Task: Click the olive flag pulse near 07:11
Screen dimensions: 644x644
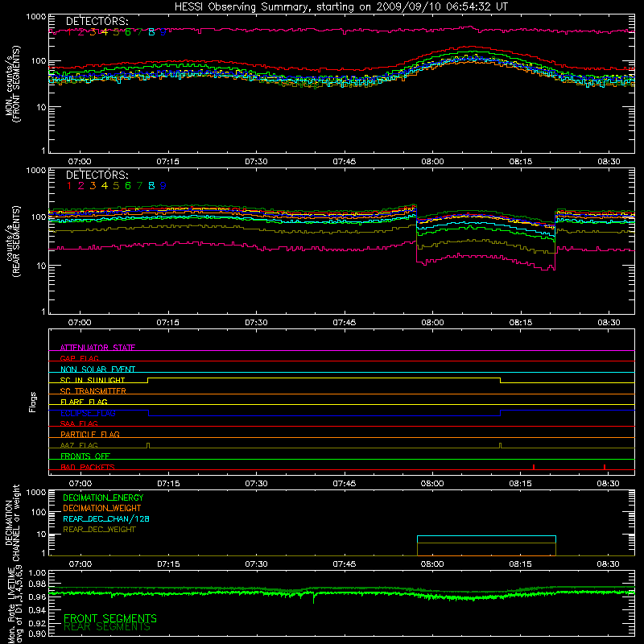Action: point(148,446)
